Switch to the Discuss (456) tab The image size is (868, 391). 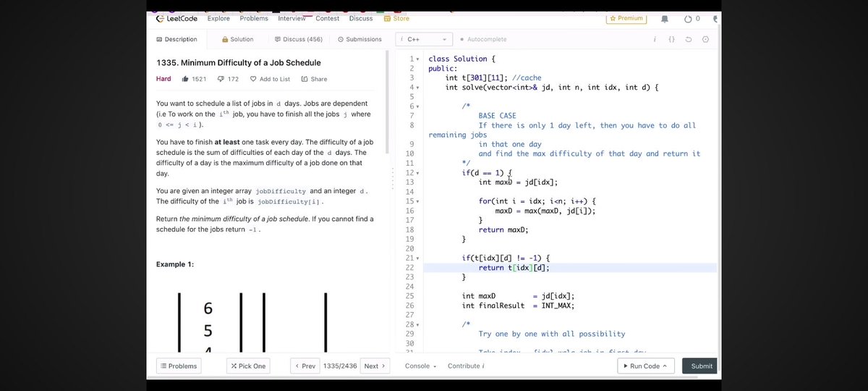point(299,39)
